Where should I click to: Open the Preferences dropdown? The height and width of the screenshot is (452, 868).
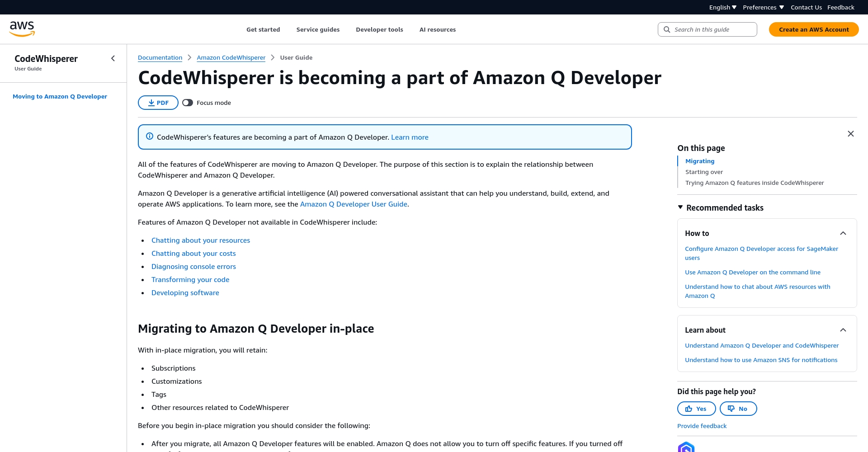(x=763, y=7)
